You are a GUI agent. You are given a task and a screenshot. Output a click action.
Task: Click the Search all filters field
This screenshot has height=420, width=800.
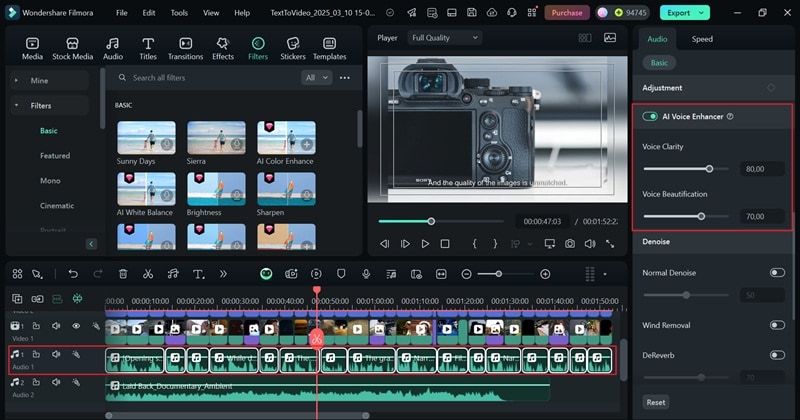[x=207, y=78]
